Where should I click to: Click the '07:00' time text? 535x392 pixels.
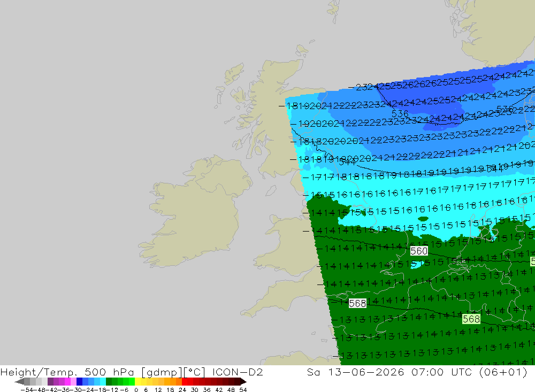[x=427, y=372]
